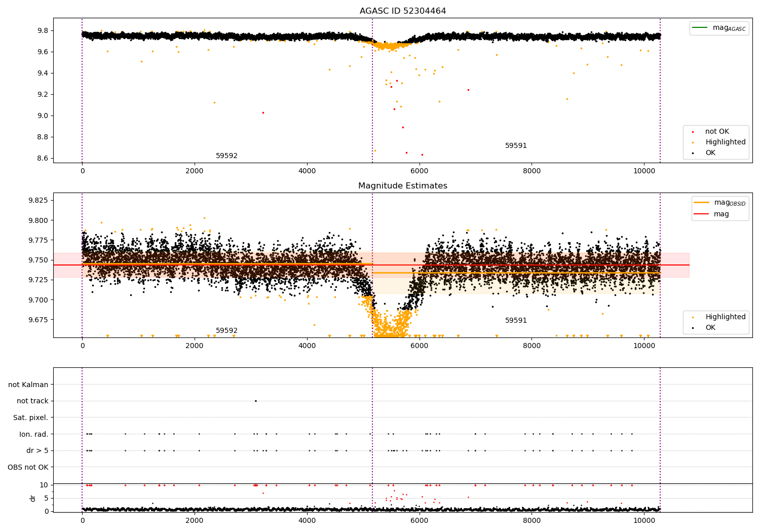Click the 9.4 tick on the top y-axis
The image size is (760, 532).
(42, 73)
